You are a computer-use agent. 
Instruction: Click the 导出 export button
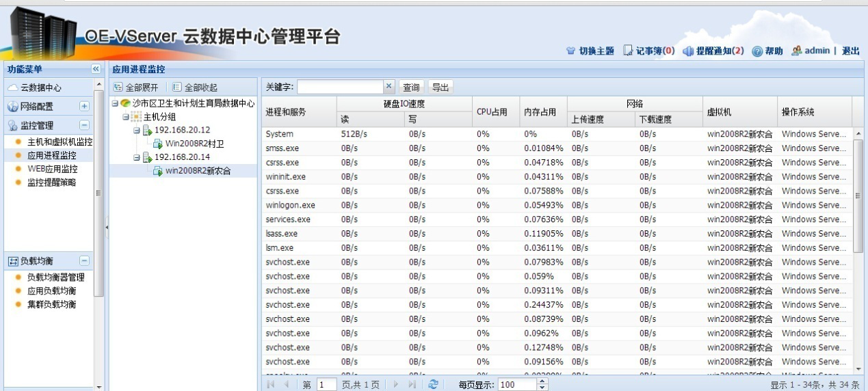tap(440, 87)
